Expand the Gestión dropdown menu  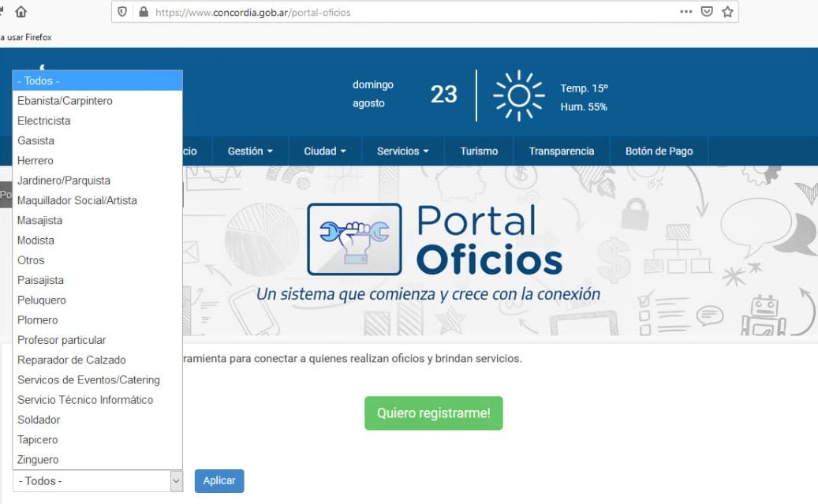(x=250, y=151)
